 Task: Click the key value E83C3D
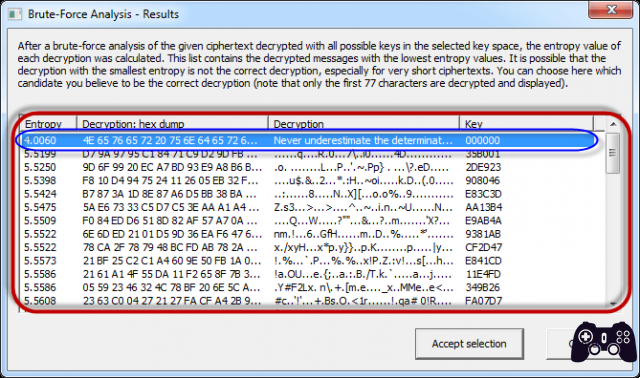(483, 194)
